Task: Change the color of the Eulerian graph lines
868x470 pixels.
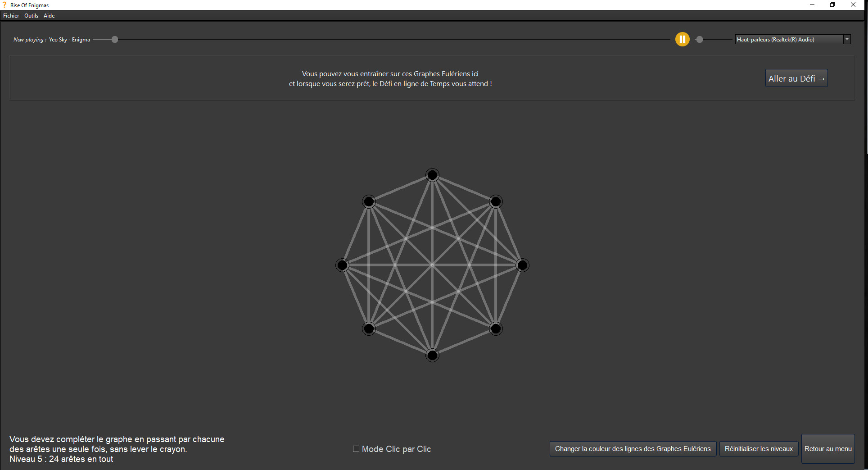Action: tap(633, 448)
